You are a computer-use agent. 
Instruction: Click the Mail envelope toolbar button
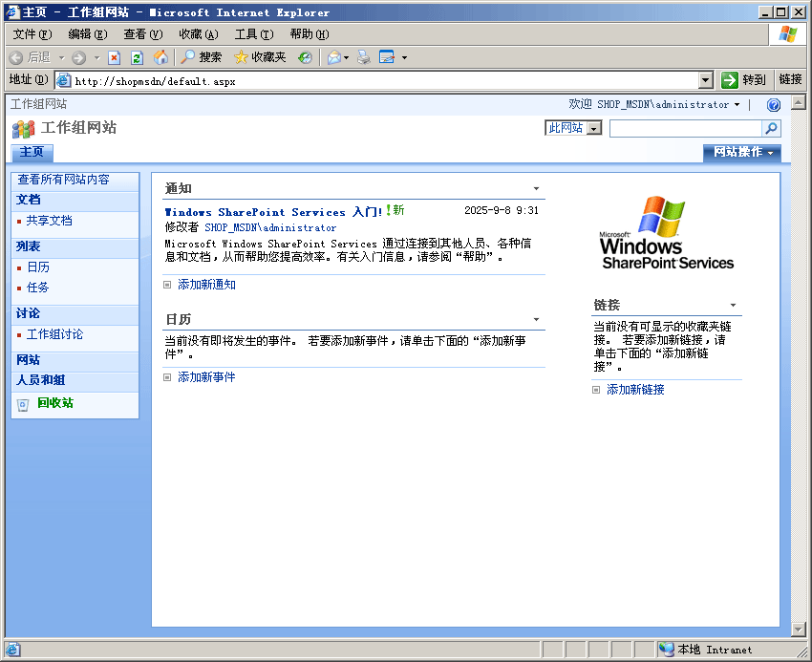tap(334, 57)
